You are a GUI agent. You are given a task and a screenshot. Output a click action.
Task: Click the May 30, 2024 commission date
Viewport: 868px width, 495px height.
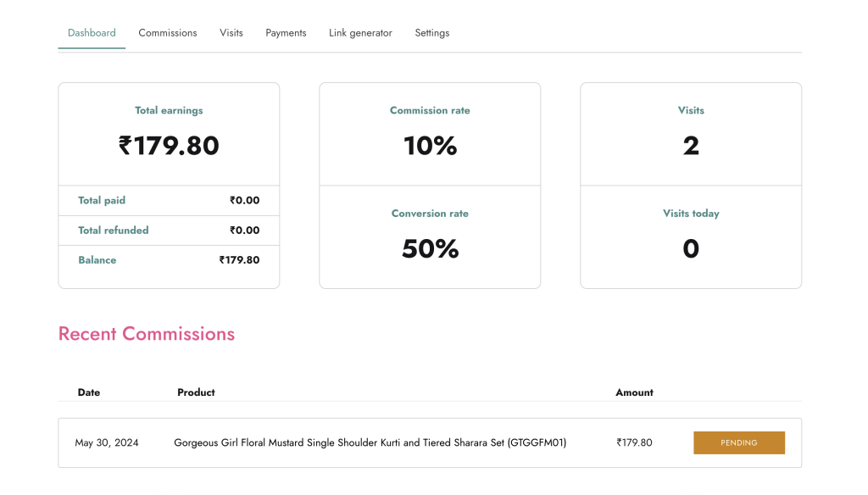107,442
